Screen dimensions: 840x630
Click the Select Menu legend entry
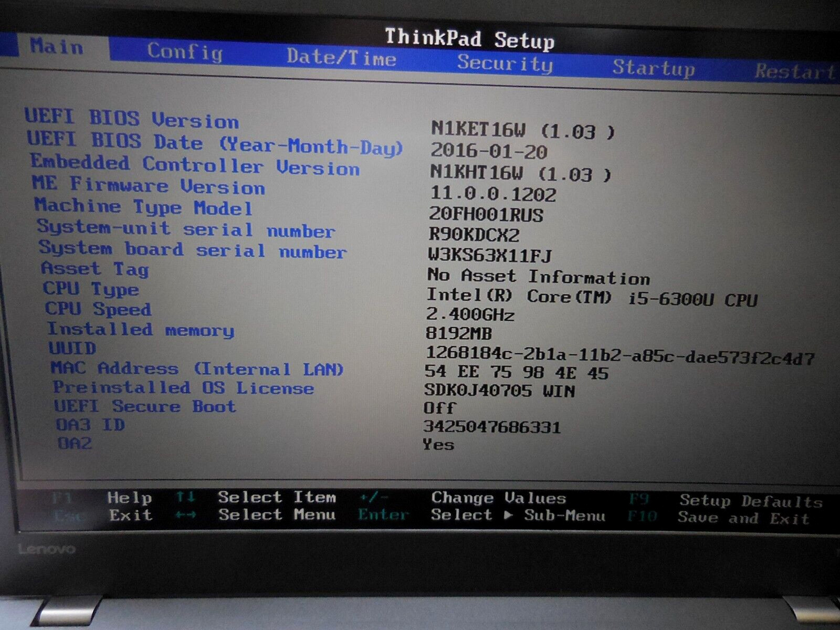click(x=277, y=514)
